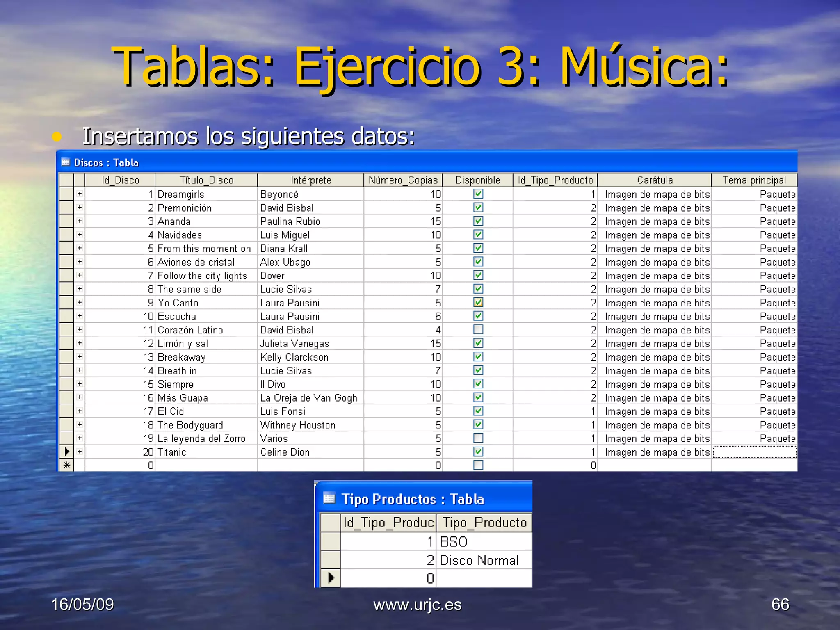Click the 'The same side' title cell
Screen dimensions: 840x630
click(x=206, y=289)
